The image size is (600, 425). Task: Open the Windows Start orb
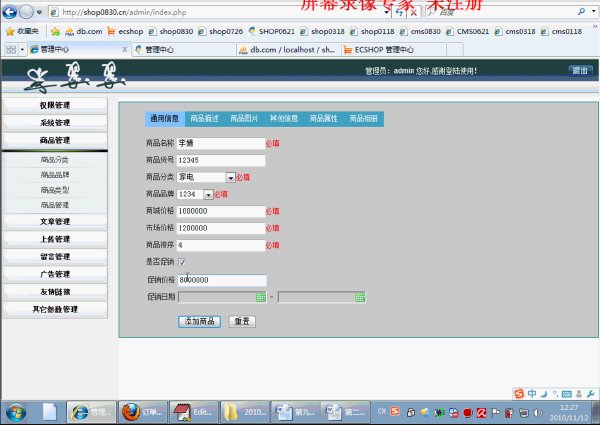coord(16,412)
